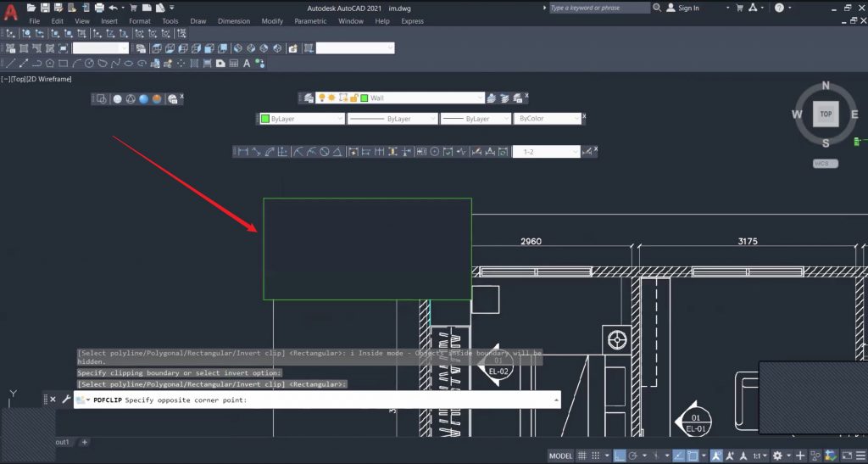Select the Rectangle draw tool
The image size is (868, 464).
tap(63, 63)
